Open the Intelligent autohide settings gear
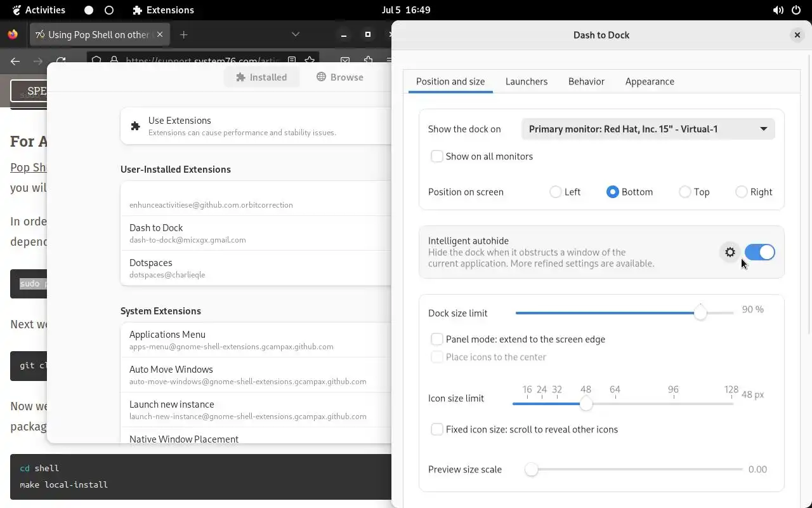This screenshot has width=812, height=508. pyautogui.click(x=730, y=252)
